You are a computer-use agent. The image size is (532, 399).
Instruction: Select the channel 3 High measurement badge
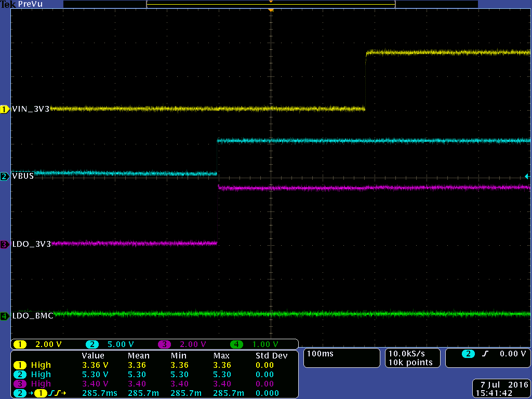[x=20, y=384]
